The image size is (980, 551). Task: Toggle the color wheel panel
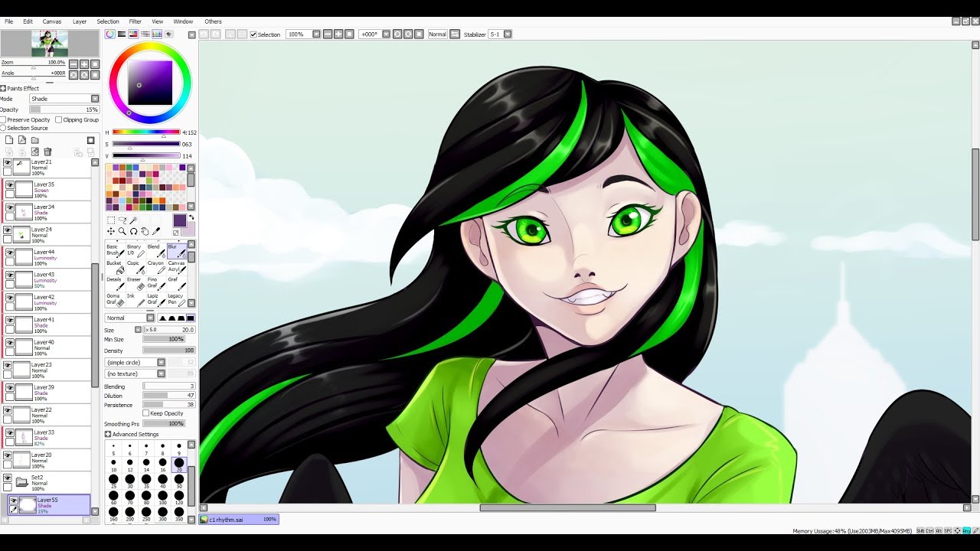[x=109, y=34]
